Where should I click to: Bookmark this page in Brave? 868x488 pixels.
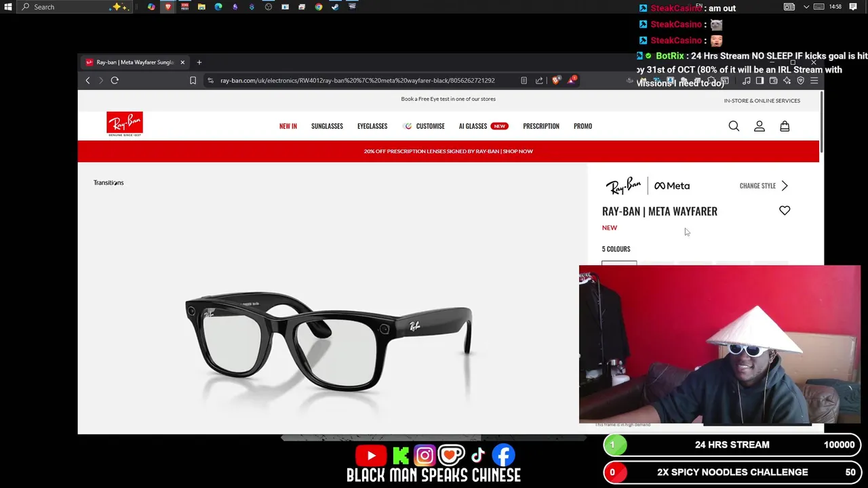[x=193, y=81]
